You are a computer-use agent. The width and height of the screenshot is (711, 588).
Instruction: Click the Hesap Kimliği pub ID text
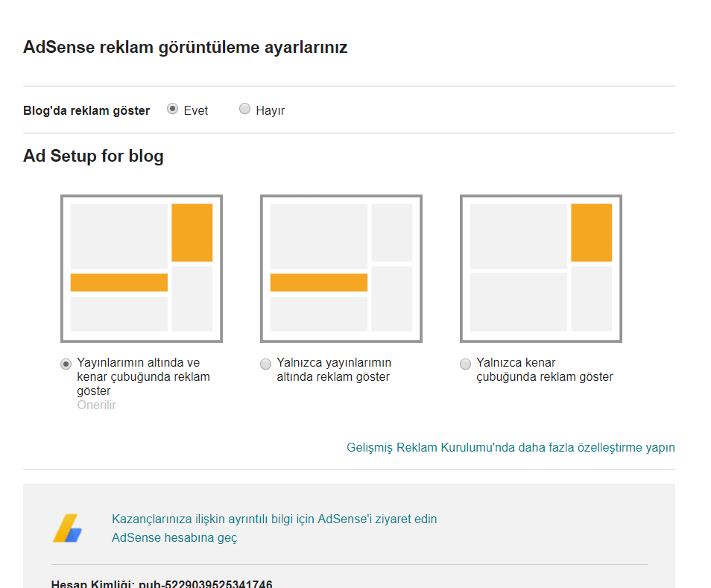[x=162, y=584]
